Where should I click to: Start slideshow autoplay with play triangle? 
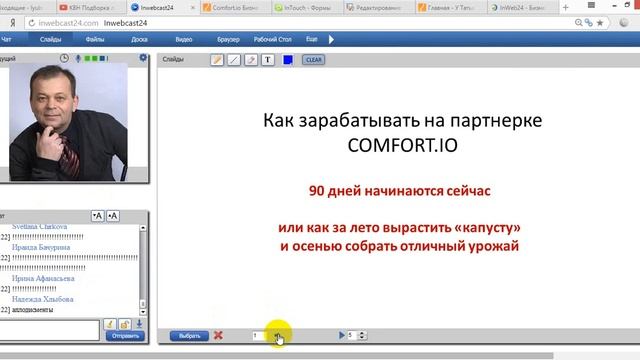click(x=342, y=335)
